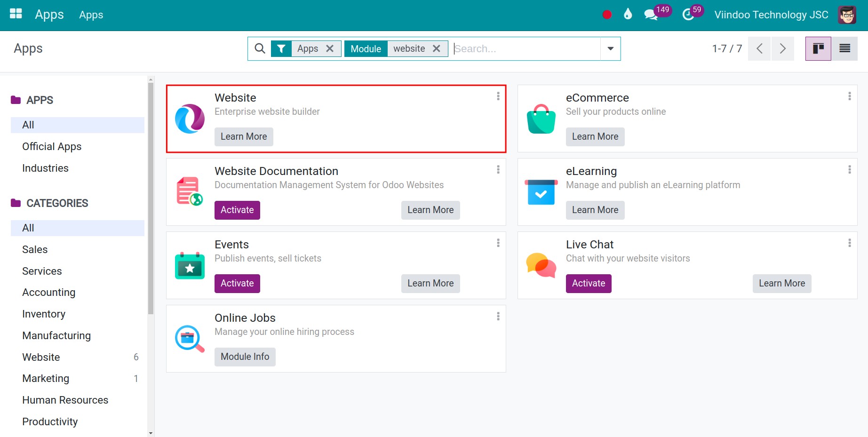
Task: Open the Online Jobs card options menu
Action: point(498,317)
